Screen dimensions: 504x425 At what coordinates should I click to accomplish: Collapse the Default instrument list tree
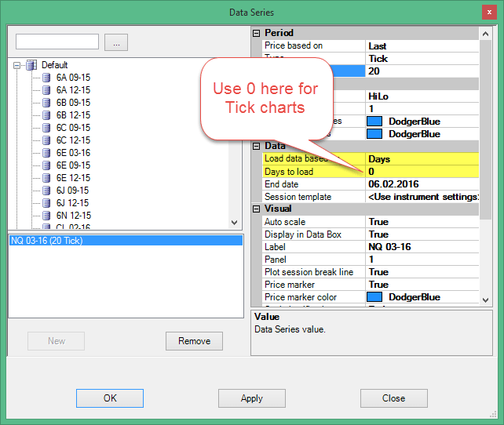pos(16,66)
